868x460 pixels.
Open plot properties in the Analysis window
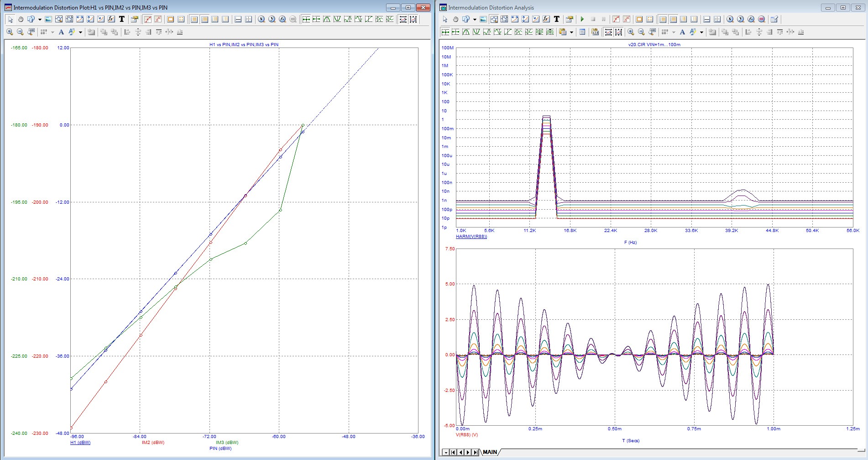tap(569, 19)
